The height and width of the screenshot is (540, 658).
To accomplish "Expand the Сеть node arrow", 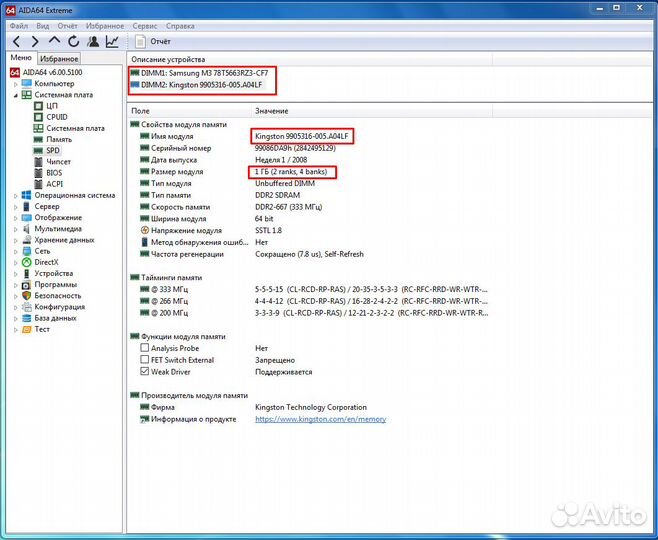I will point(16,251).
